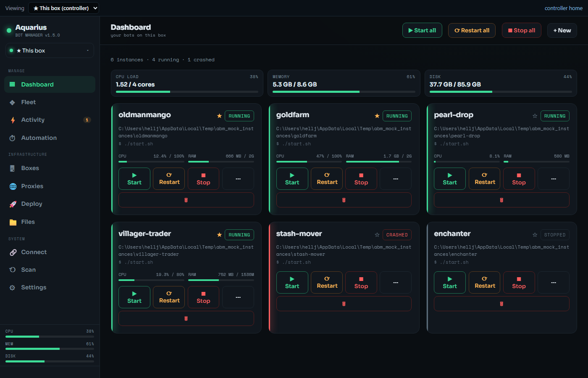Click the Files folder icon

pyautogui.click(x=13, y=222)
